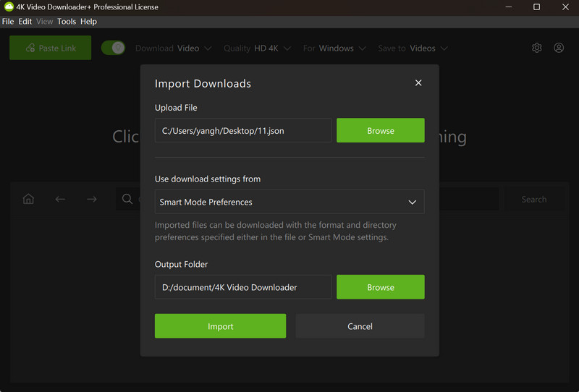Open the user account icon
Image resolution: width=579 pixels, height=392 pixels.
(559, 48)
